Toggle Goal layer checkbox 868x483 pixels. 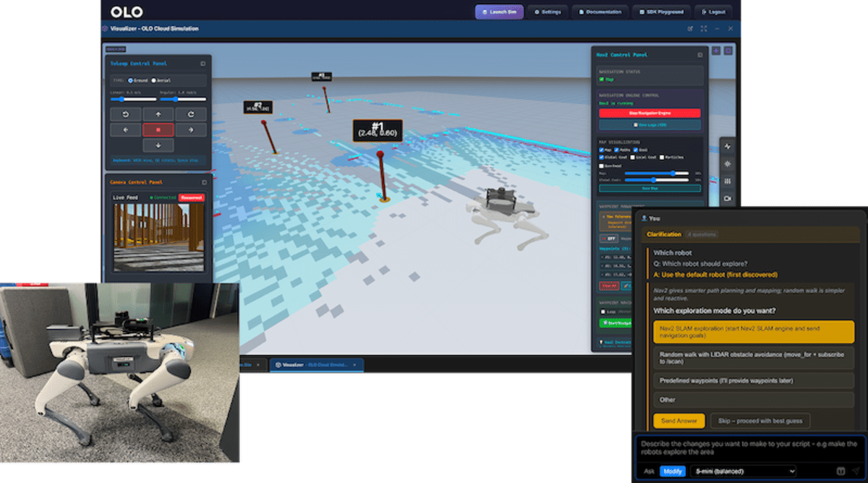tap(637, 150)
